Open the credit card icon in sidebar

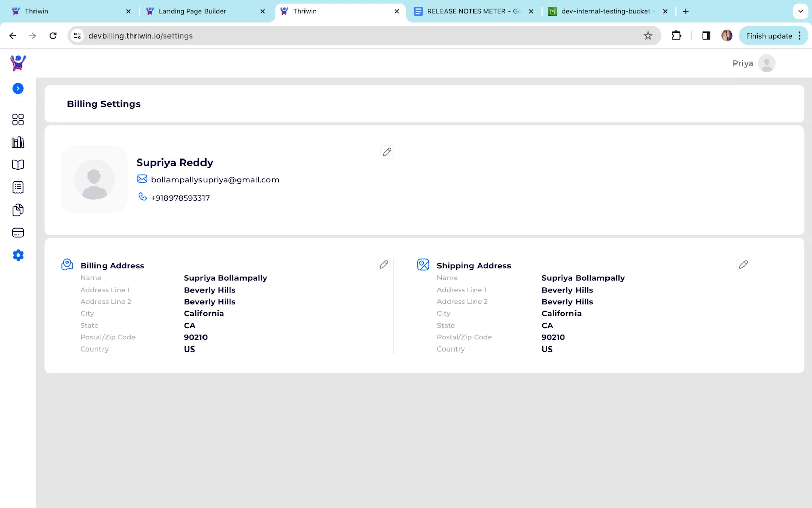[18, 233]
